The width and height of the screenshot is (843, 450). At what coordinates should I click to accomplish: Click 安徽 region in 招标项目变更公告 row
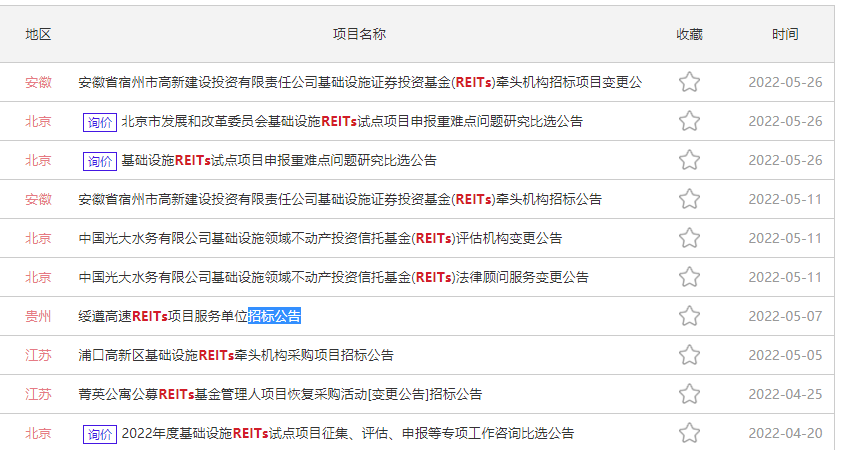pyautogui.click(x=38, y=82)
